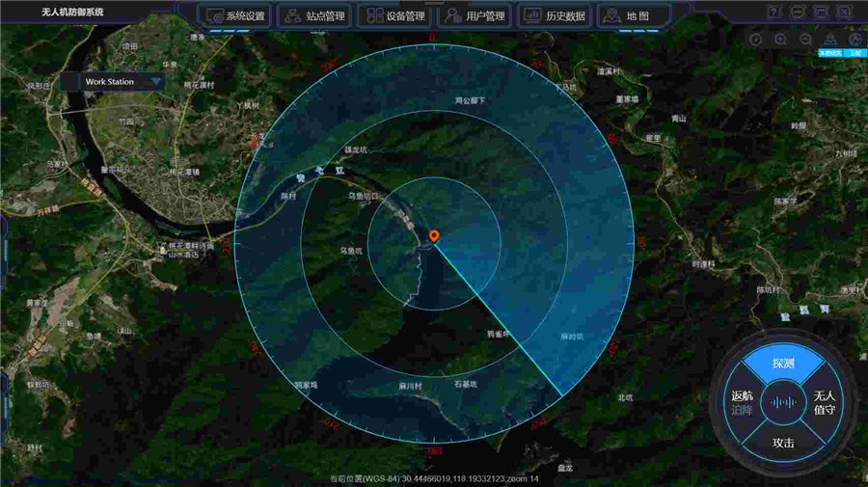Click the orange location pin at radar center

pyautogui.click(x=434, y=236)
